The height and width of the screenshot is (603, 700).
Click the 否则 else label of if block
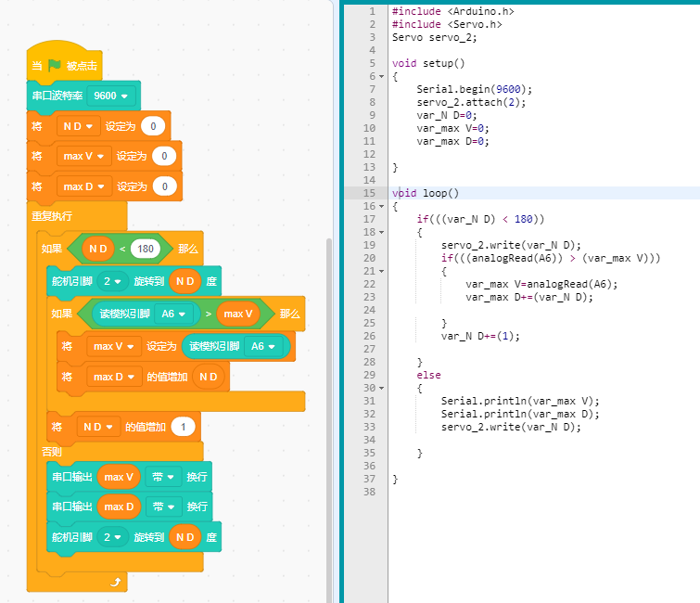tap(52, 452)
